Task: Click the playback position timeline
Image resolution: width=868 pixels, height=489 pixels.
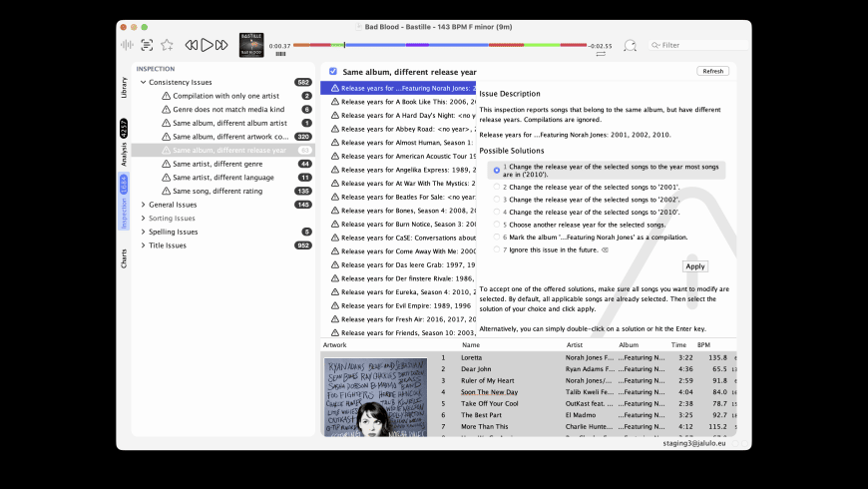Action: (x=440, y=45)
